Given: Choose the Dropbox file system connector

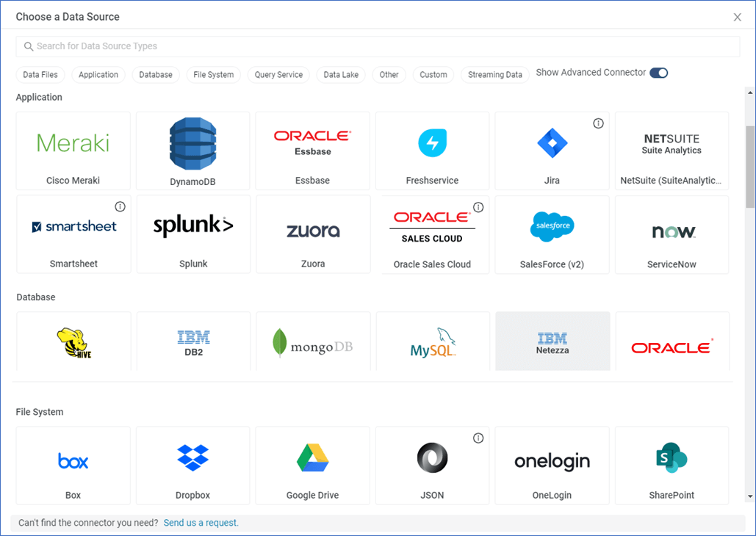Looking at the screenshot, I should (x=192, y=466).
